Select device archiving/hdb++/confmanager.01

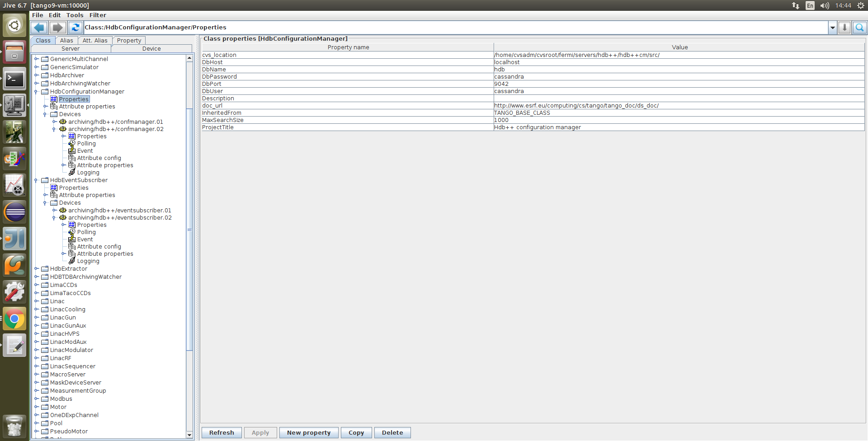pyautogui.click(x=115, y=122)
